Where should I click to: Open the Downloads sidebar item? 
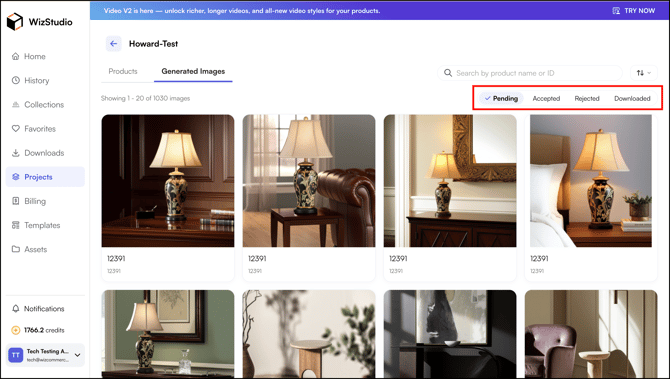coord(45,153)
